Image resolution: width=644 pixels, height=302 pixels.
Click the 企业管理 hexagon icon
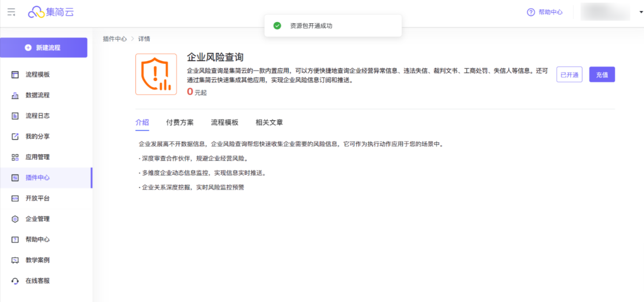pos(15,219)
